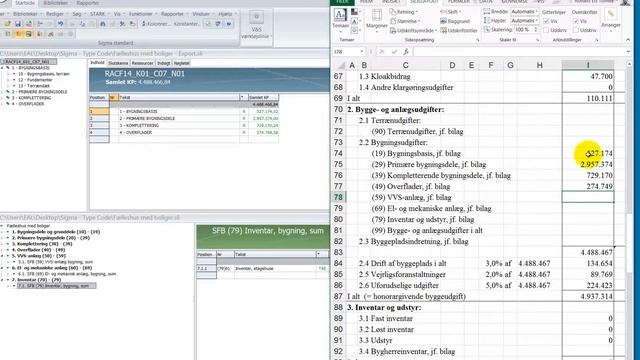Select 4 - OVERFLADER in upper tree
This screenshot has height=360, width=640.
tap(28, 104)
